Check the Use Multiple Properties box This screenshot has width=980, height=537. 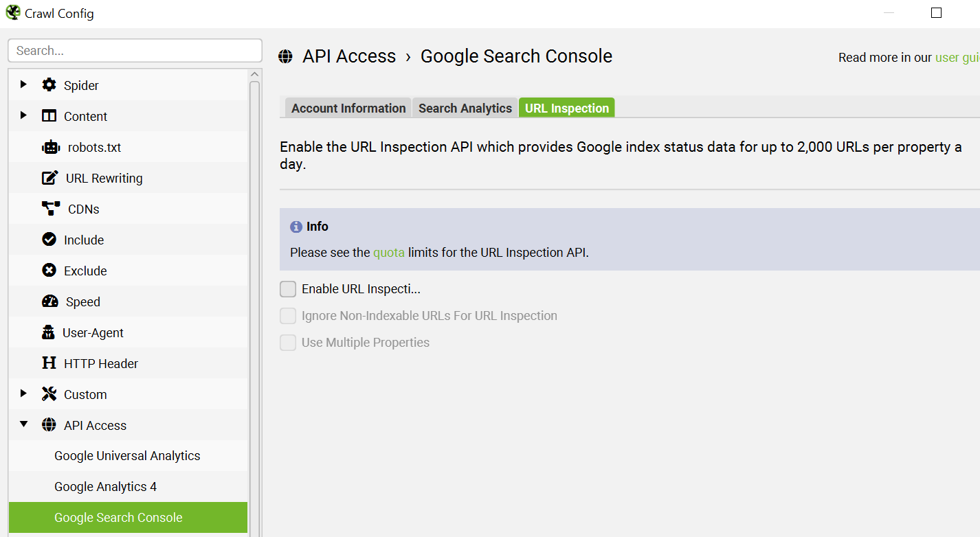288,343
